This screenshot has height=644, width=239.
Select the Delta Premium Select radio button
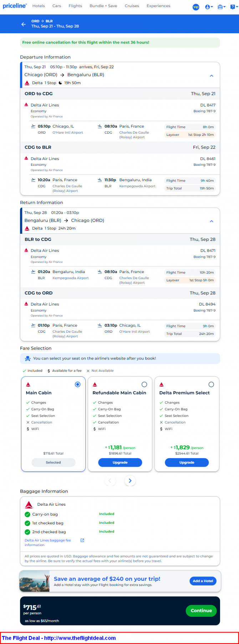point(211,384)
